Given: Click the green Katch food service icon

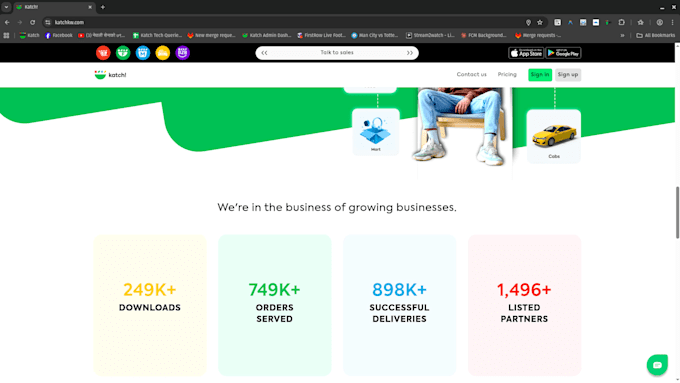Looking at the screenshot, I should (123, 53).
